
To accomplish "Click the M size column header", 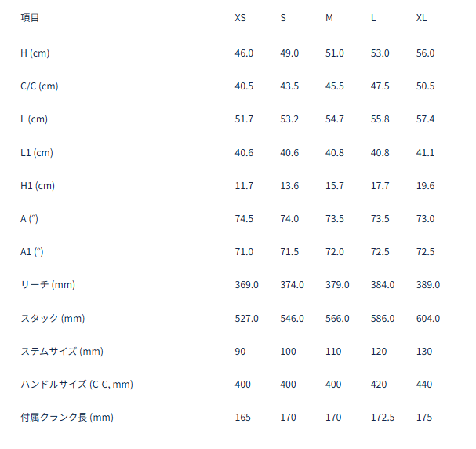I will (x=329, y=18).
